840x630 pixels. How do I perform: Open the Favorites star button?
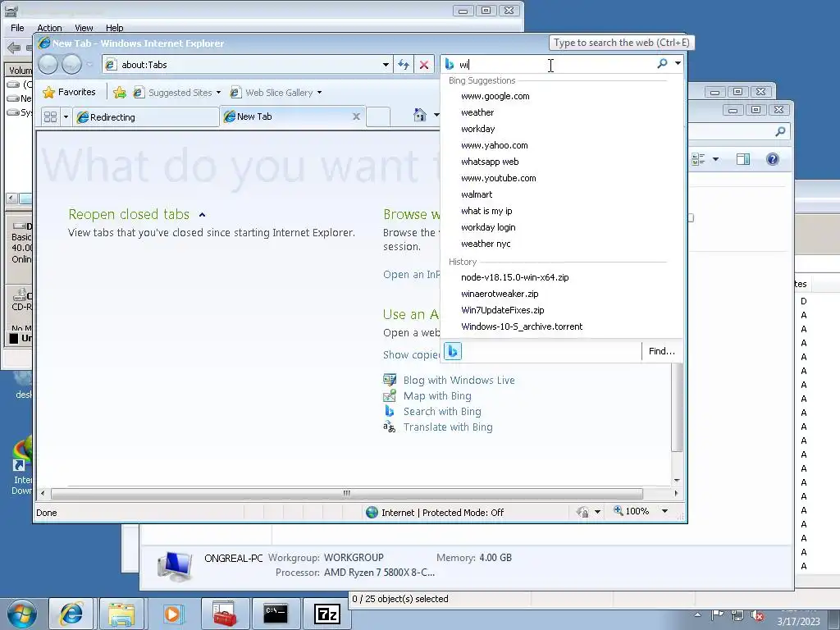pyautogui.click(x=69, y=92)
